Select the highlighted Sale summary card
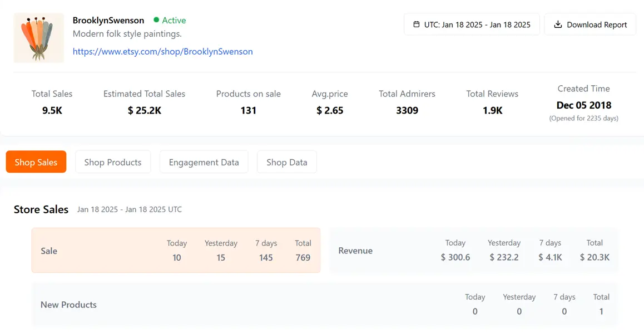 click(x=176, y=250)
